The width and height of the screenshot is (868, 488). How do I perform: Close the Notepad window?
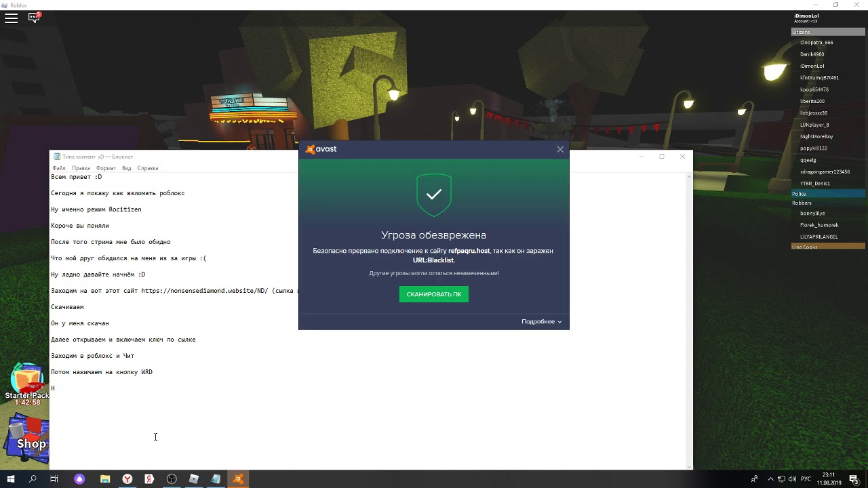pos(682,157)
